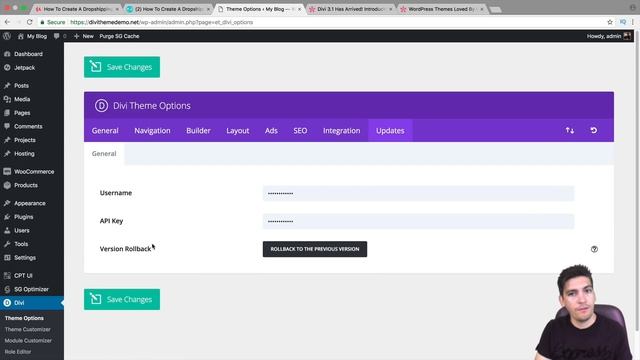Switch to the SEO tab

pos(300,131)
